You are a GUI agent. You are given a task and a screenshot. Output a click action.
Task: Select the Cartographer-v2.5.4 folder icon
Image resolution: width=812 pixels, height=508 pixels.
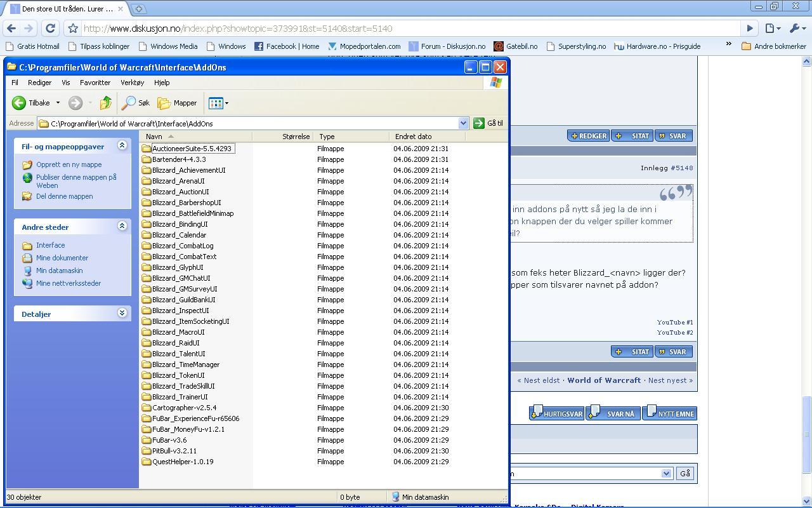tap(147, 408)
